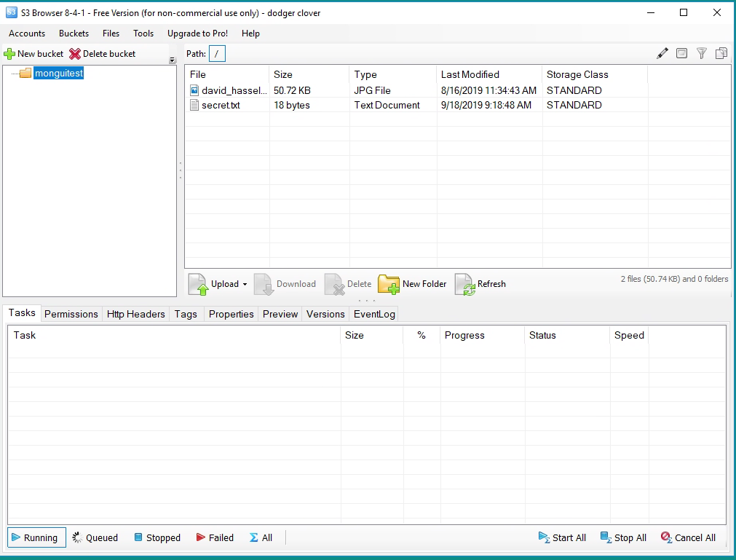Click the Status column header
Screen dimensions: 736x560
click(x=567, y=335)
